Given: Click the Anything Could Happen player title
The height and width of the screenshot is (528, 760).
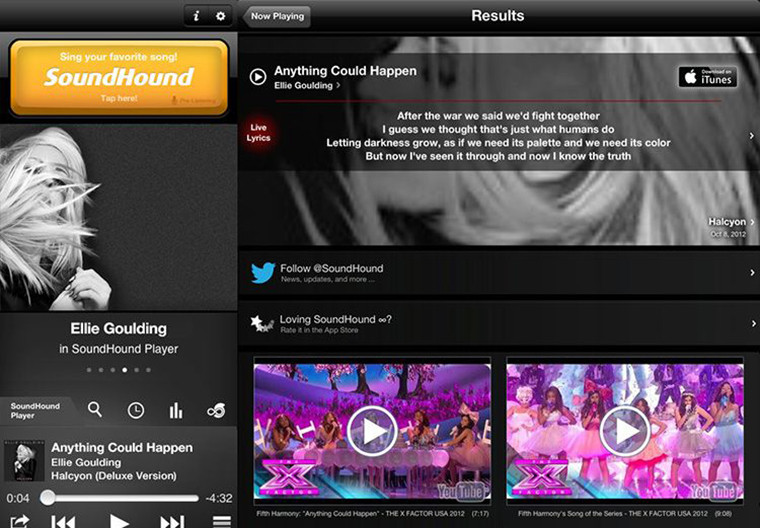Looking at the screenshot, I should [122, 448].
